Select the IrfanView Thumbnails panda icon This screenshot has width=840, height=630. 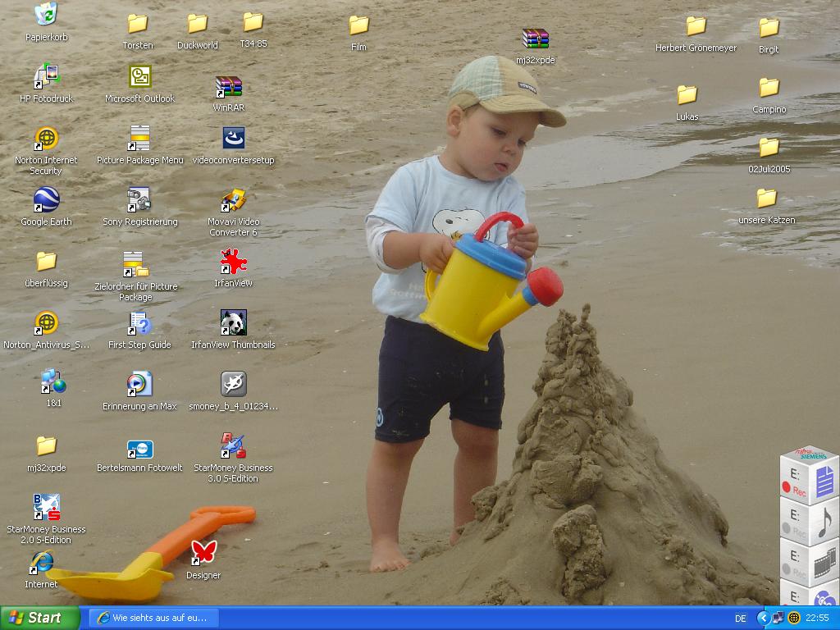point(233,323)
